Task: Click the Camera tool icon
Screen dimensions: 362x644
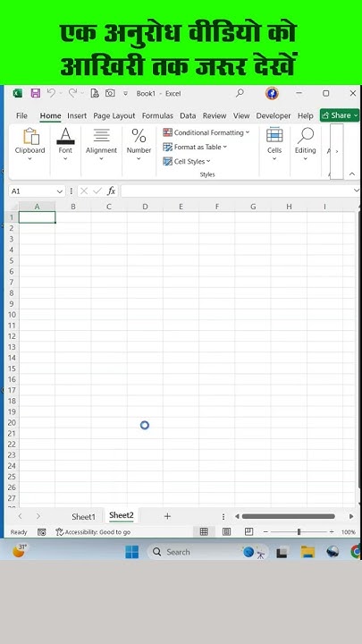Action: (x=110, y=93)
